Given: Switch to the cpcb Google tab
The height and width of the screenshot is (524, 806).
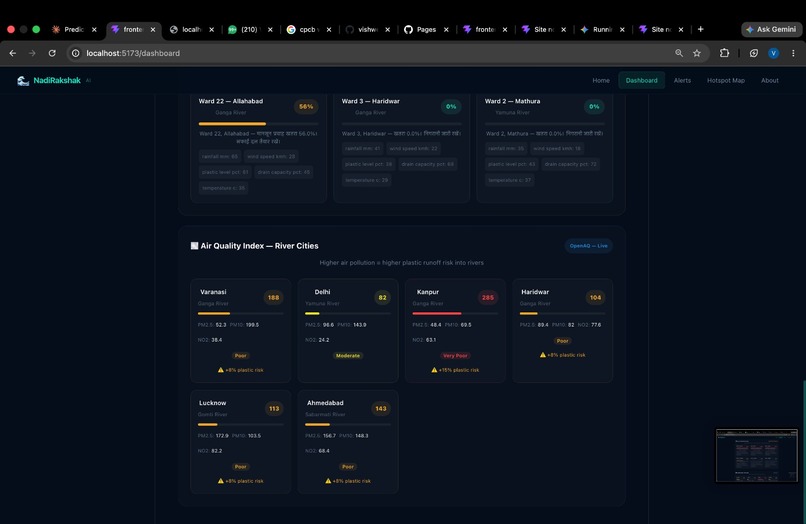Looking at the screenshot, I should pos(308,29).
